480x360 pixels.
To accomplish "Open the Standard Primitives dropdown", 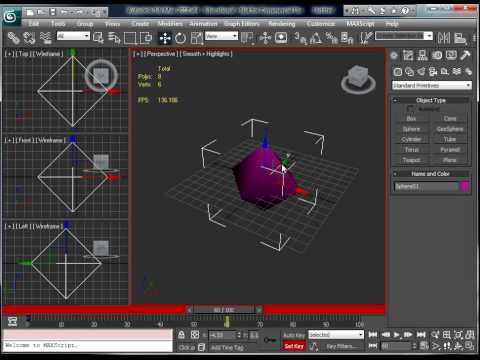I will click(432, 86).
